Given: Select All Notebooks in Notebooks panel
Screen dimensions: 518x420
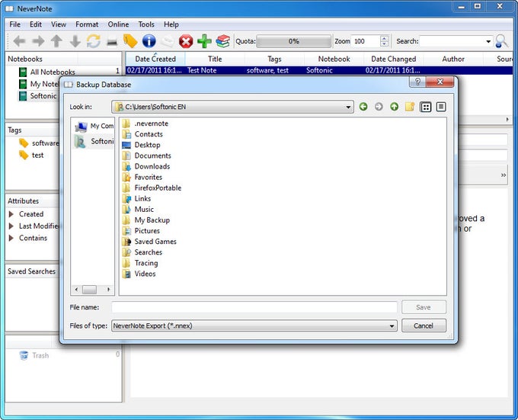Looking at the screenshot, I should (47, 72).
